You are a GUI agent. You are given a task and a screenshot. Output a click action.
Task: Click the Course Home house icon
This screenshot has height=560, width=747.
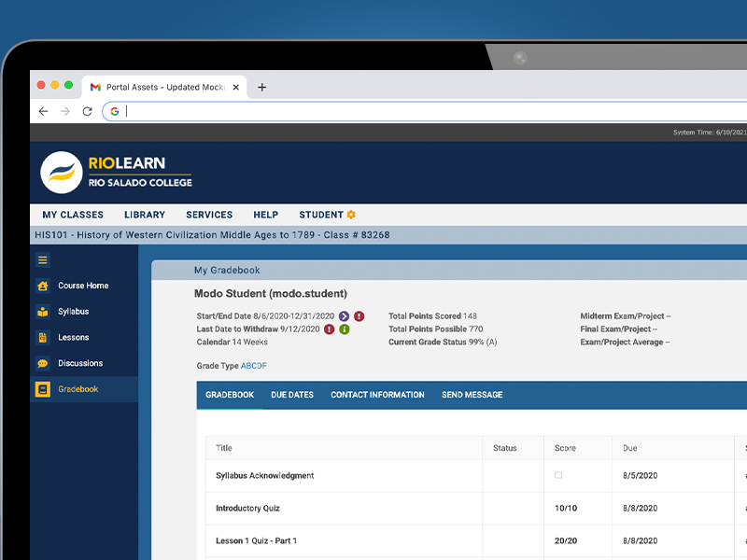click(42, 286)
